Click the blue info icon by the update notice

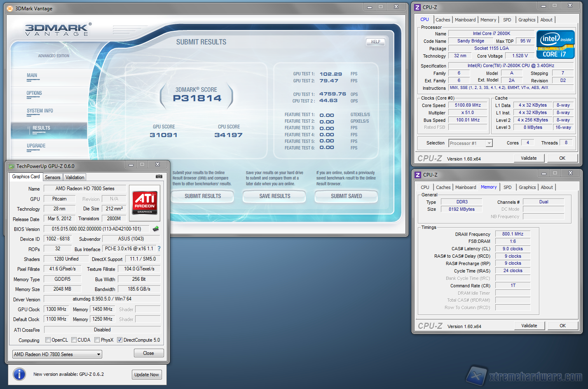[x=19, y=374]
